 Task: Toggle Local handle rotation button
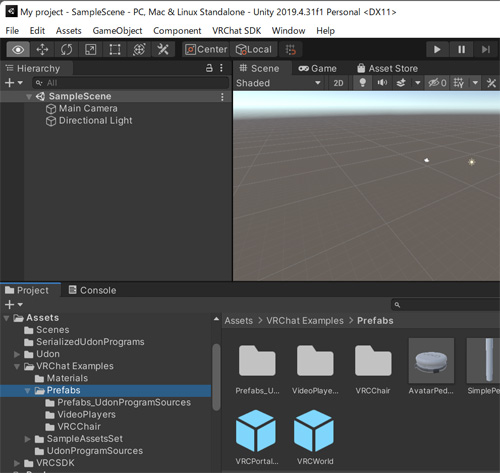(254, 50)
